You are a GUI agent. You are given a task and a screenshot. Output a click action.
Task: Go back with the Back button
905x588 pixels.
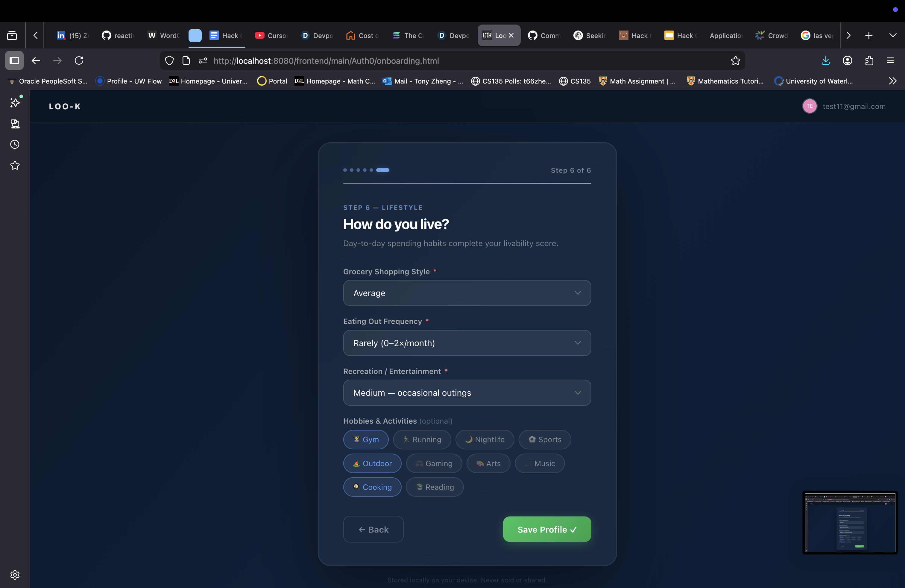[373, 529]
